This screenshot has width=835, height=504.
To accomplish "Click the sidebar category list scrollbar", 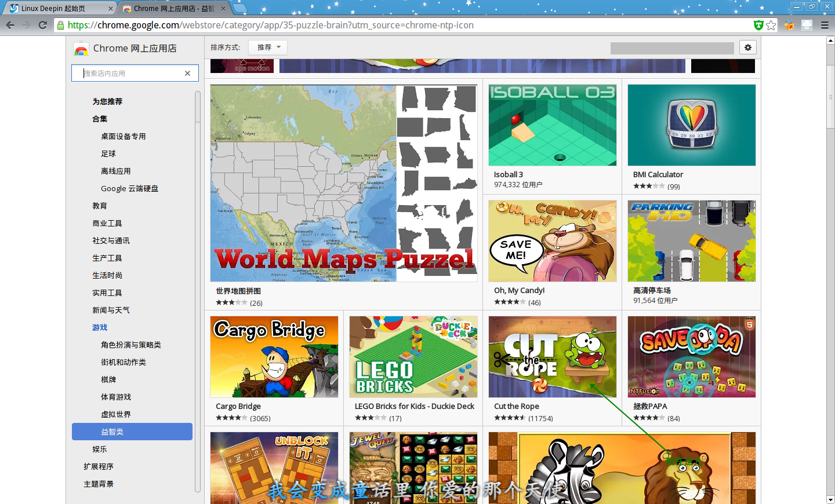I will pyautogui.click(x=198, y=293).
